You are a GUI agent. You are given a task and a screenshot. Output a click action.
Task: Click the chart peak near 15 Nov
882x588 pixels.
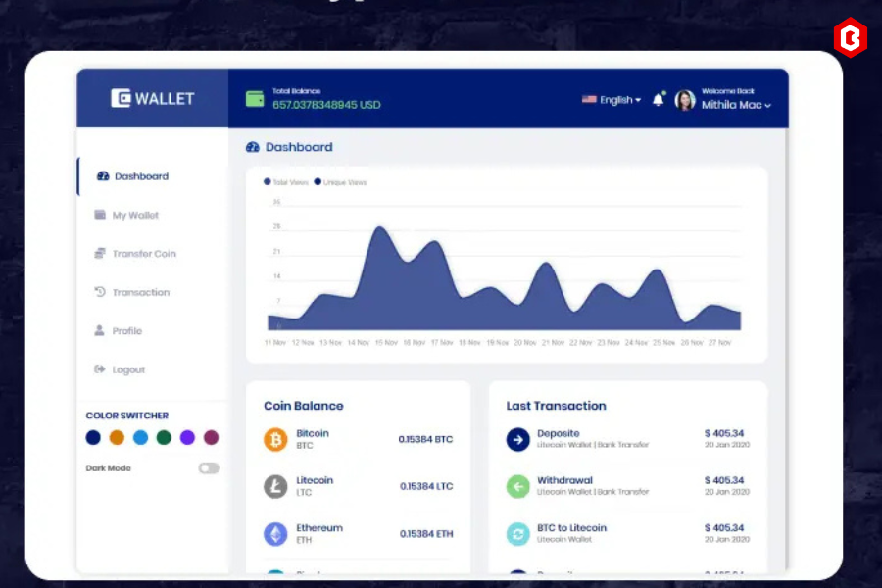(x=380, y=227)
